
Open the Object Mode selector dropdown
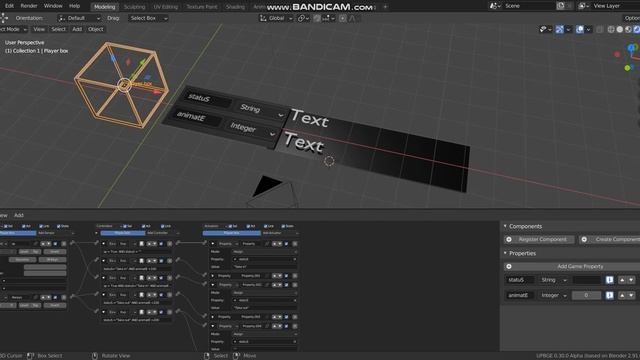[x=13, y=29]
